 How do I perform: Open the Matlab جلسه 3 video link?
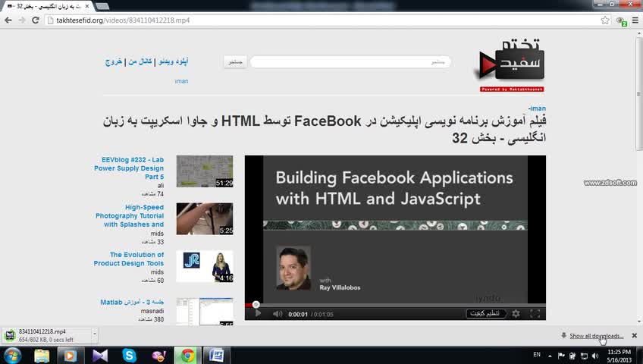[x=132, y=302]
